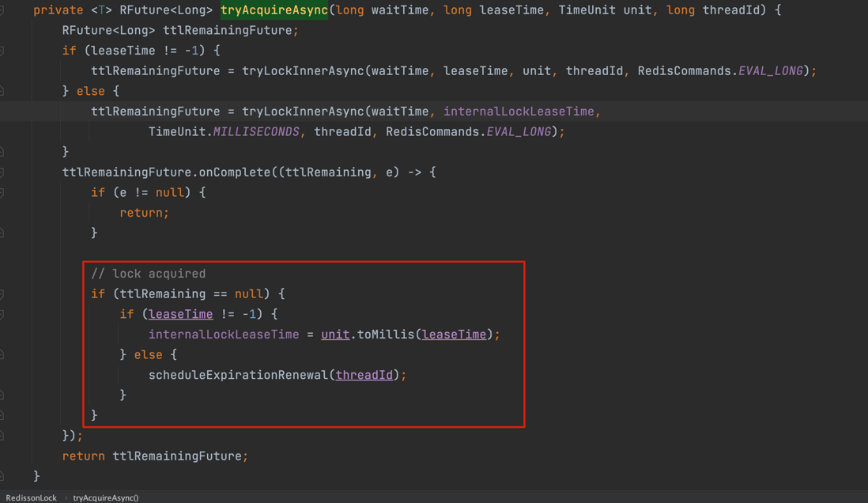Fold the first 'if (leaseTime != -1)' block
The image size is (868, 503).
pyautogui.click(x=2, y=51)
